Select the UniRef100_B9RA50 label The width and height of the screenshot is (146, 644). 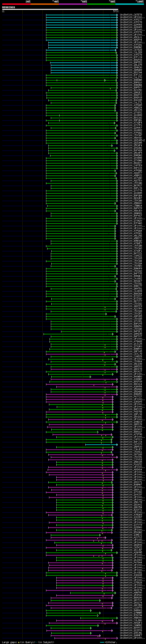point(131,394)
